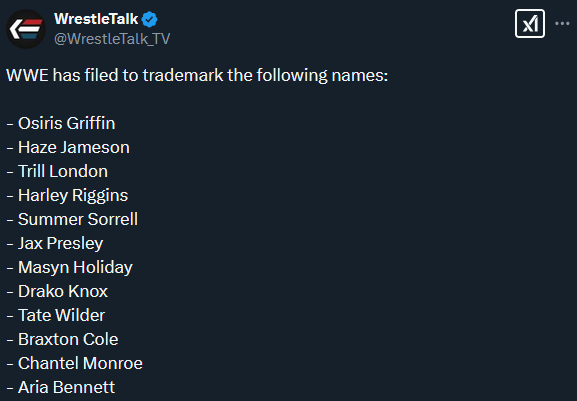Click the blue verified badge
This screenshot has width=577, height=401.
[150, 19]
